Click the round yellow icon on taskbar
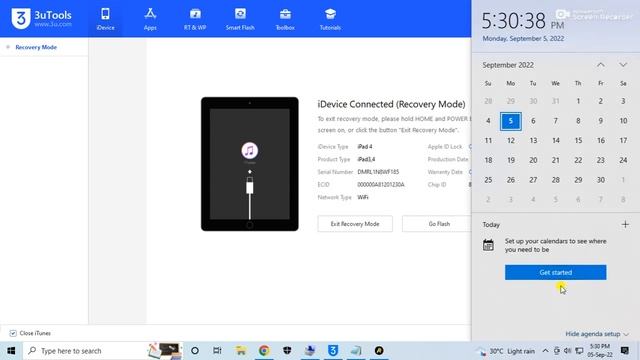 (379, 351)
